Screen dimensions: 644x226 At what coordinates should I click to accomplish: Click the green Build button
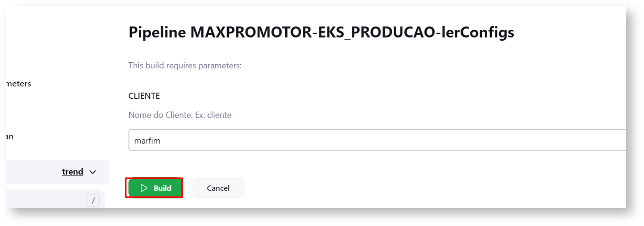(155, 188)
